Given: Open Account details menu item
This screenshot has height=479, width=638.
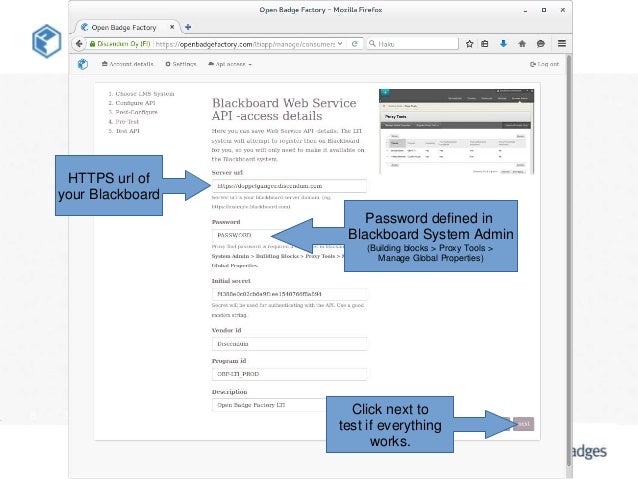Looking at the screenshot, I should pos(127,64).
